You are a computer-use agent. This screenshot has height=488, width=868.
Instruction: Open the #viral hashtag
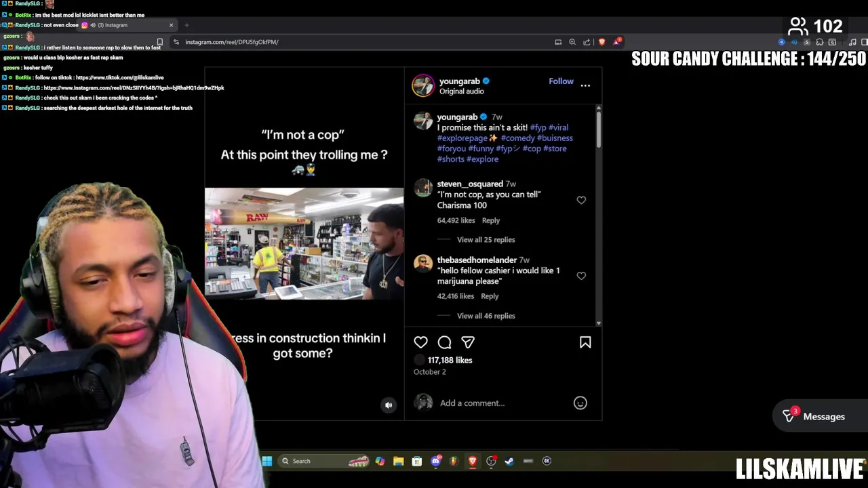point(558,127)
